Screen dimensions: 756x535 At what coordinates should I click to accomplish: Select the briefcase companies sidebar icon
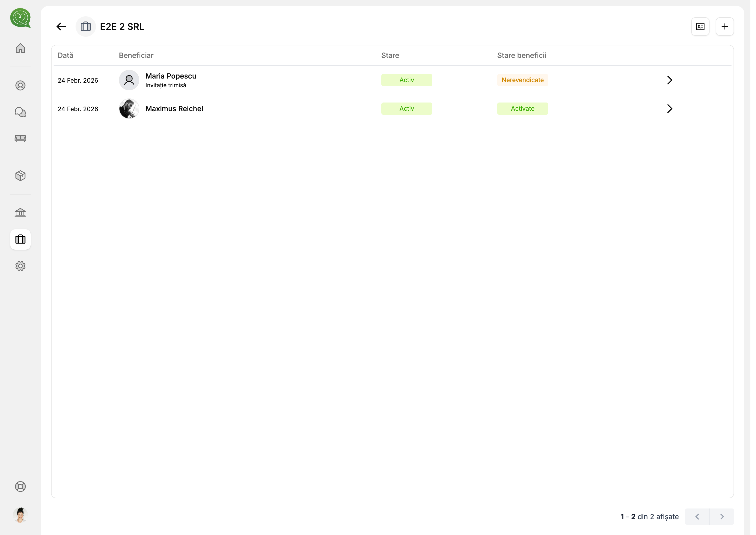coord(20,239)
